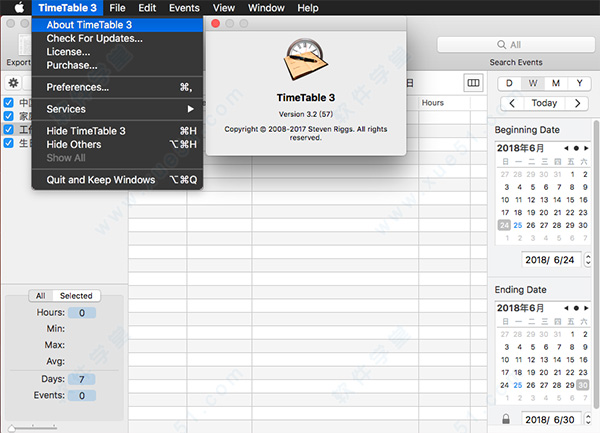This screenshot has height=433, width=600.
Task: Click the vertical scrollbar on right panel
Action: (x=597, y=264)
